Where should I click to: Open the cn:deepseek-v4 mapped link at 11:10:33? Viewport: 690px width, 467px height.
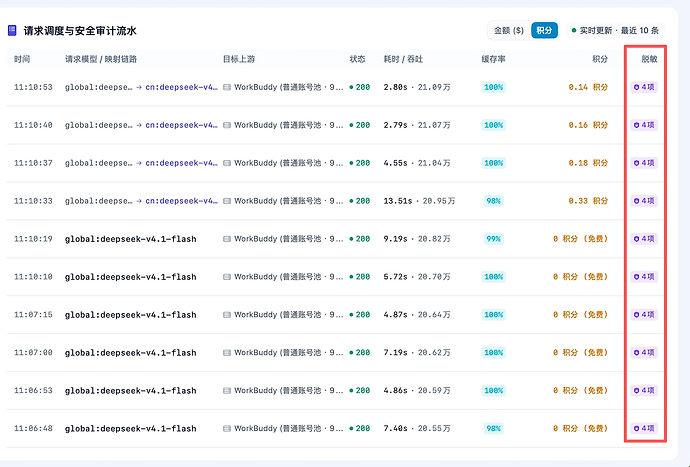pos(181,201)
